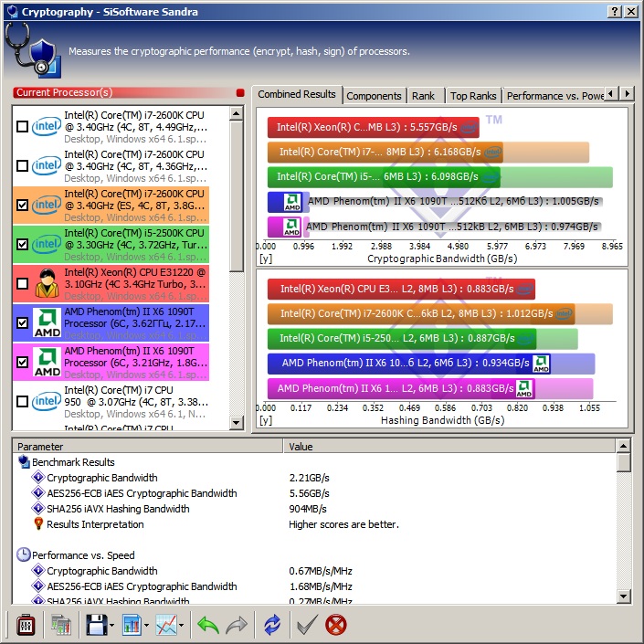The height and width of the screenshot is (644, 644).
Task: Click the Performance vs. Speed clock icon
Action: coord(24,554)
